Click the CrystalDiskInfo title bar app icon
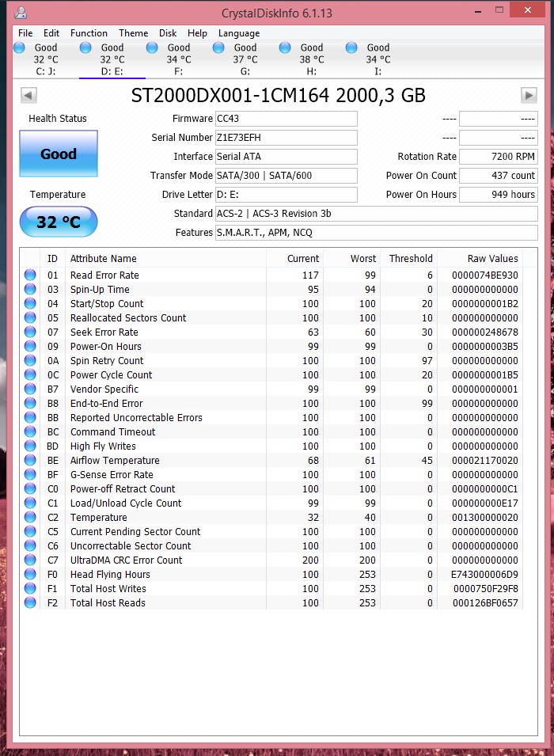Viewport: 554px width, 756px height. [x=21, y=12]
